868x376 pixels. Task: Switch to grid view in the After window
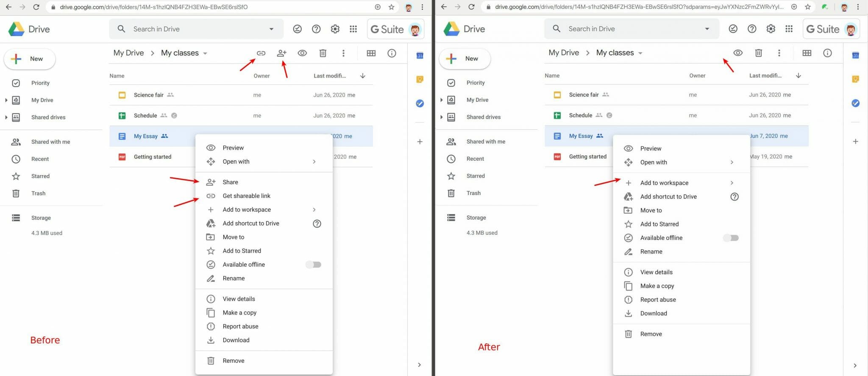click(807, 53)
